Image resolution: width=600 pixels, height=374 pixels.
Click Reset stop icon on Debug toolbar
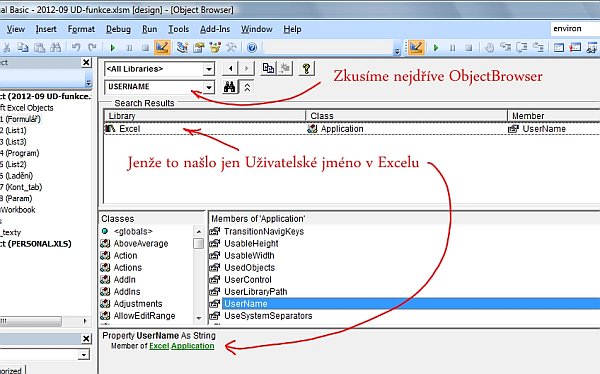468,47
